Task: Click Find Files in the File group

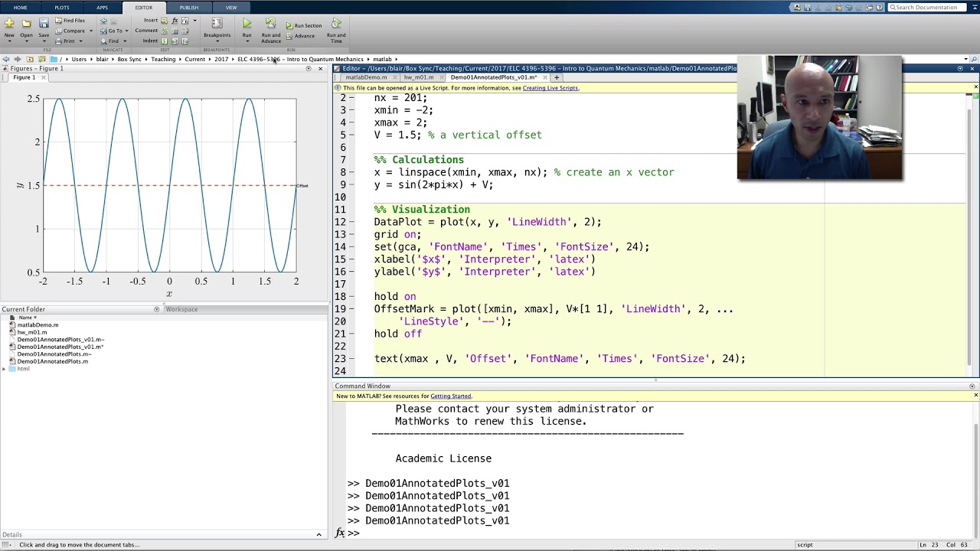Action: (70, 21)
